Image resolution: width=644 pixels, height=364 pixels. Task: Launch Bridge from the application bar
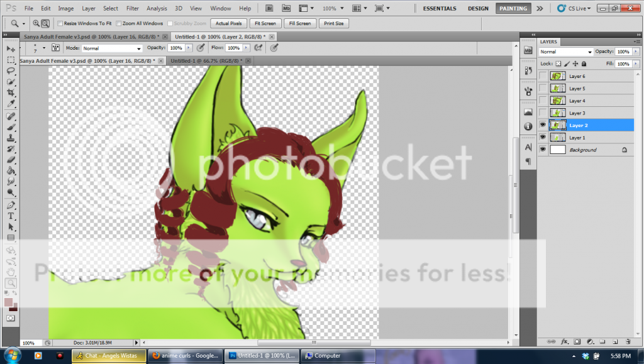tap(269, 9)
